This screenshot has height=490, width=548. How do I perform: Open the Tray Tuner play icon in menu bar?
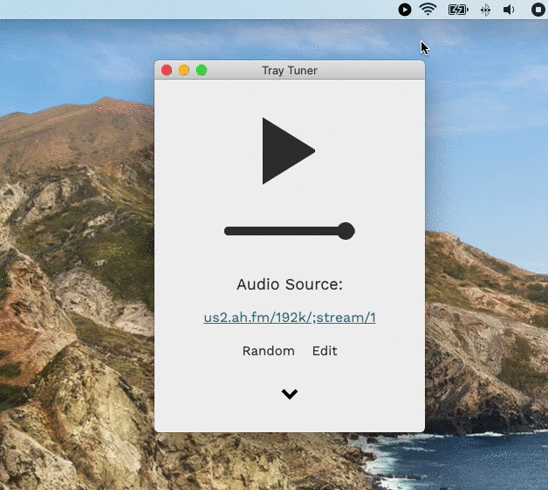coord(405,9)
